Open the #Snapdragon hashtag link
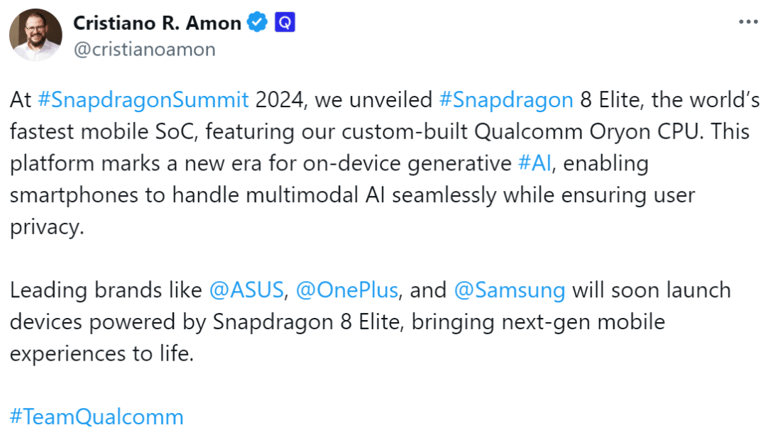This screenshot has height=428, width=768. (x=506, y=100)
